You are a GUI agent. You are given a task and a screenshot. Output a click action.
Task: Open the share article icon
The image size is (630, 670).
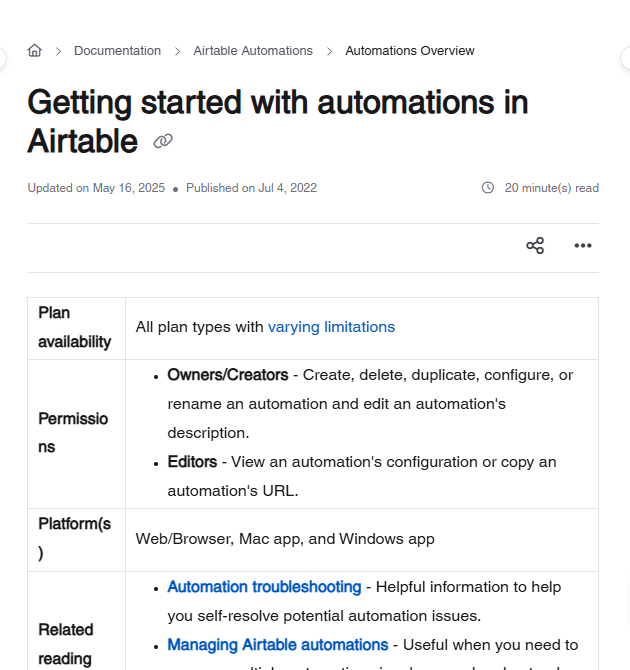[535, 246]
